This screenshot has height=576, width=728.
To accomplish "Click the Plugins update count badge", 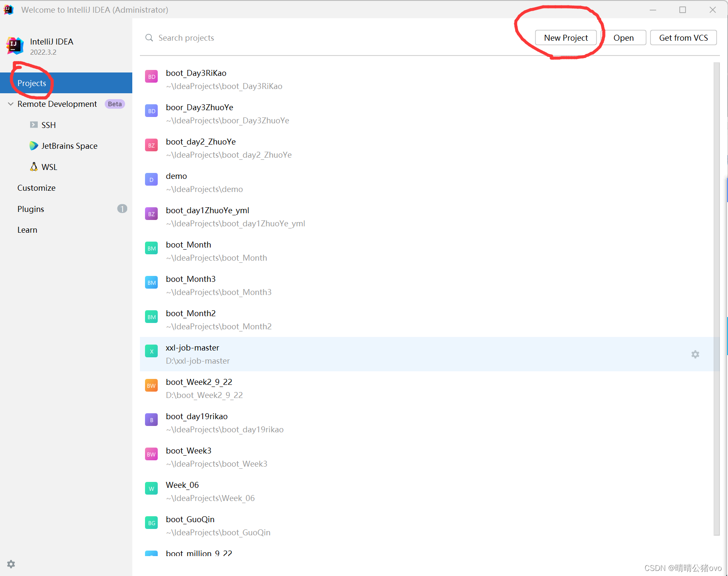I will point(122,209).
